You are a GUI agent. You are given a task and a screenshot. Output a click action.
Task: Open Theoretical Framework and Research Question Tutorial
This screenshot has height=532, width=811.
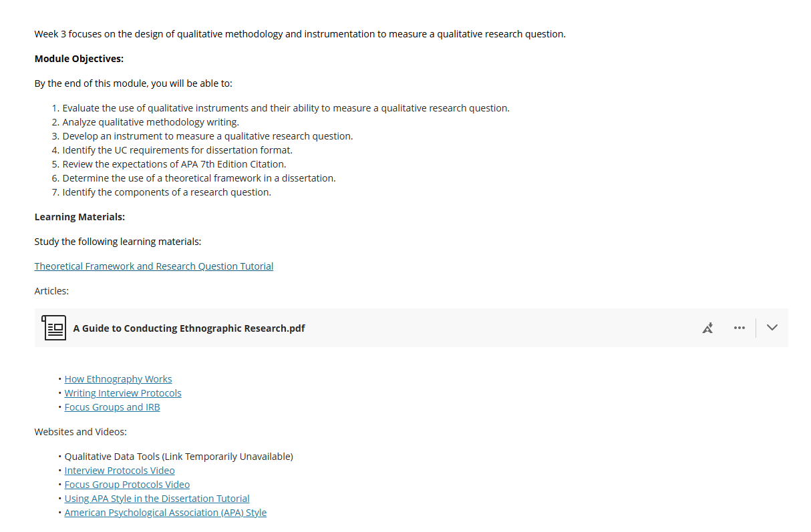(154, 266)
